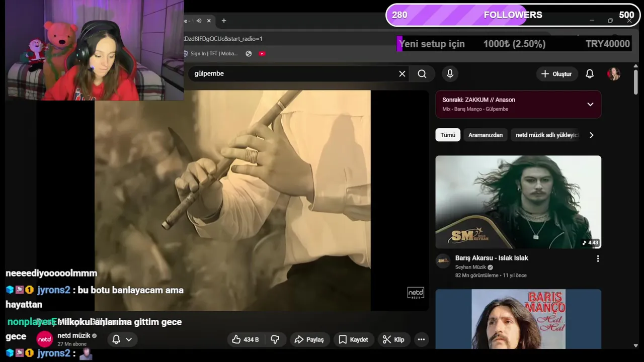Dislike the video with thumbs down
This screenshot has width=644, height=362.
275,339
